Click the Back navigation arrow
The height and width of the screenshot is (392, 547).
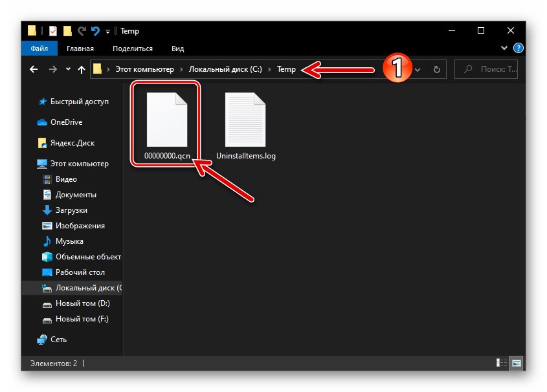(x=34, y=69)
